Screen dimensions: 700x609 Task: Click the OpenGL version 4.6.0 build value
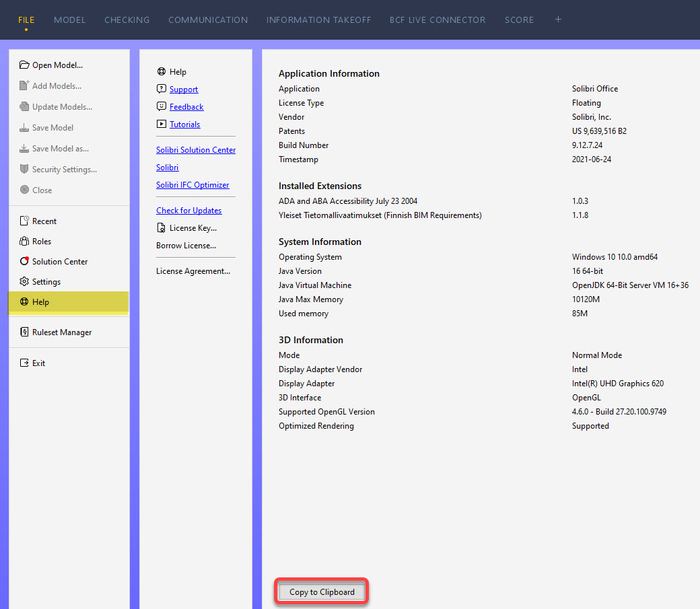619,412
